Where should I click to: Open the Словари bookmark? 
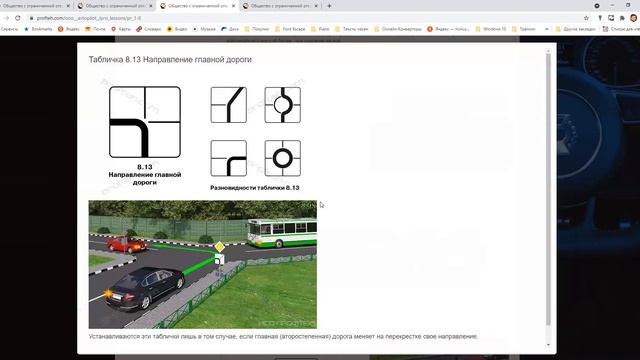tap(149, 29)
